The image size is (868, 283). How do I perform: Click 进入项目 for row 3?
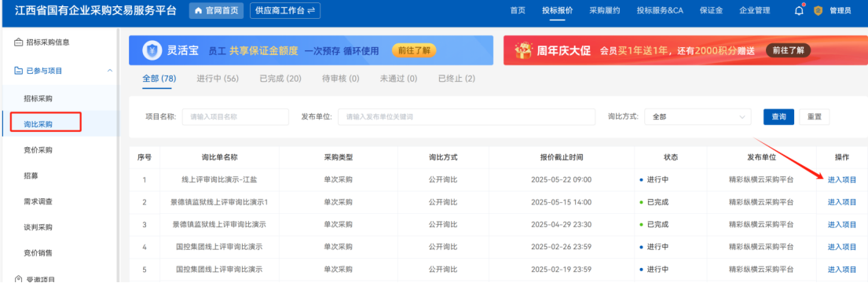(x=842, y=224)
